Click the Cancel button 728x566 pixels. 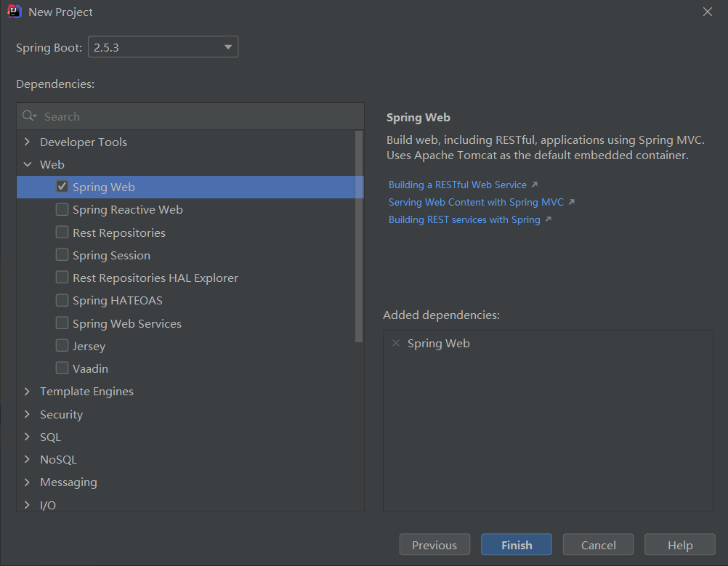(x=598, y=545)
